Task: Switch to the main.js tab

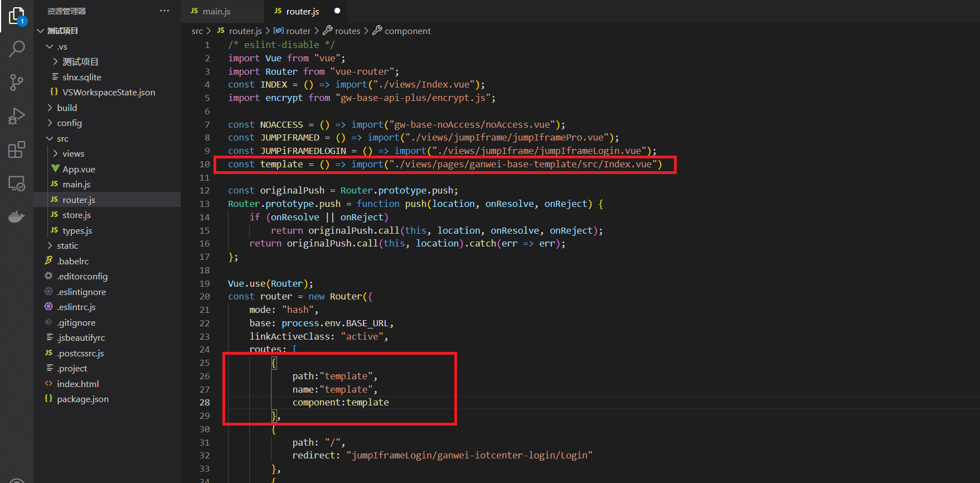Action: pos(216,11)
